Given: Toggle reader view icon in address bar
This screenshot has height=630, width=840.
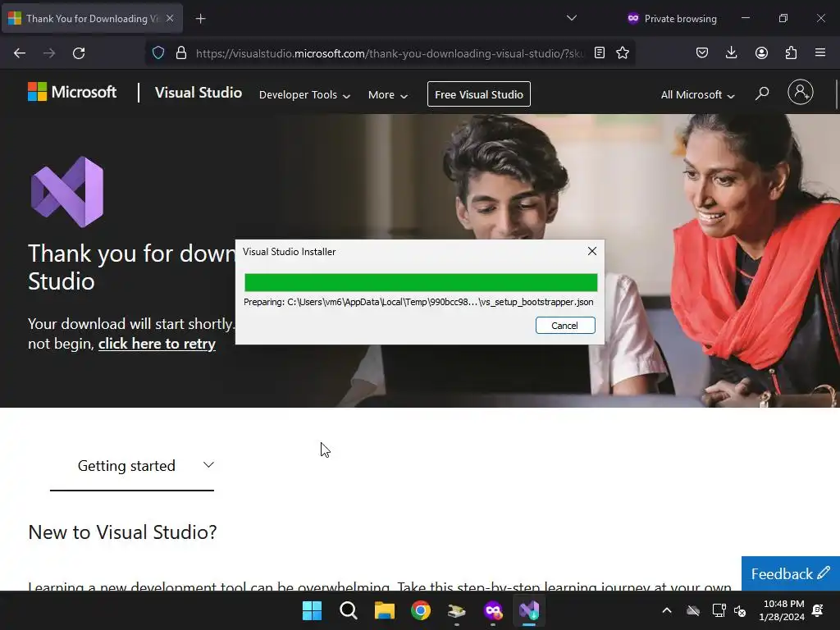Looking at the screenshot, I should pos(600,52).
